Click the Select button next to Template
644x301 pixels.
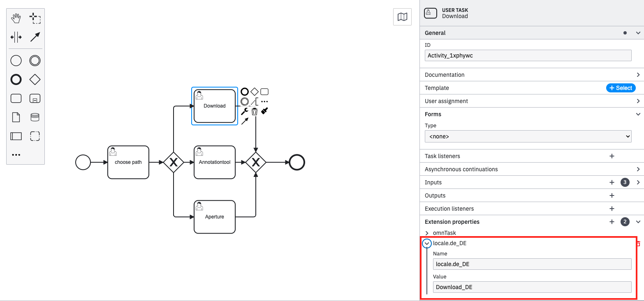(x=621, y=87)
